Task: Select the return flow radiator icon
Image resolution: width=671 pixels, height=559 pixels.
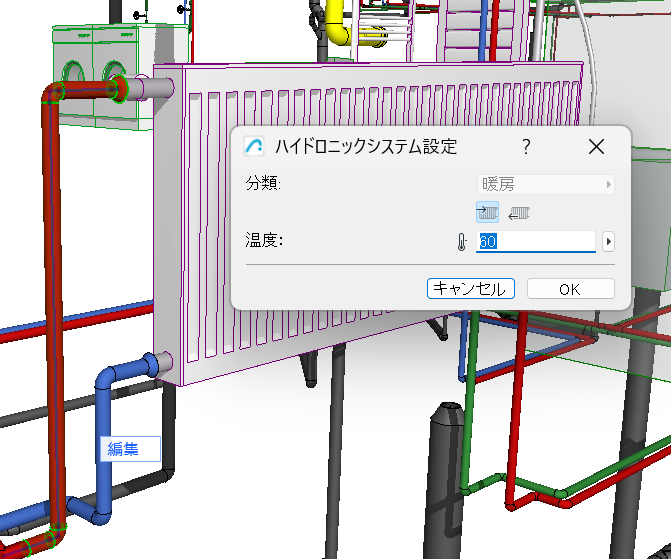Action: (x=519, y=212)
